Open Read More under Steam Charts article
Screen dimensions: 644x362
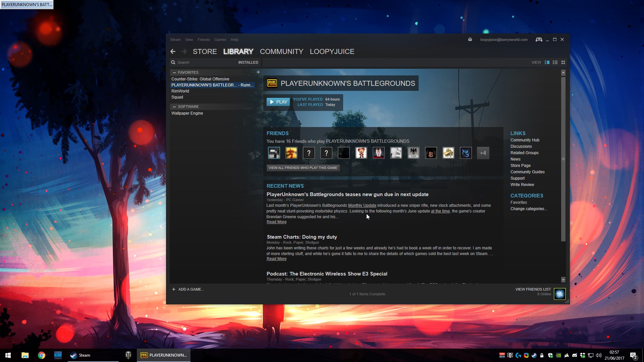(276, 259)
